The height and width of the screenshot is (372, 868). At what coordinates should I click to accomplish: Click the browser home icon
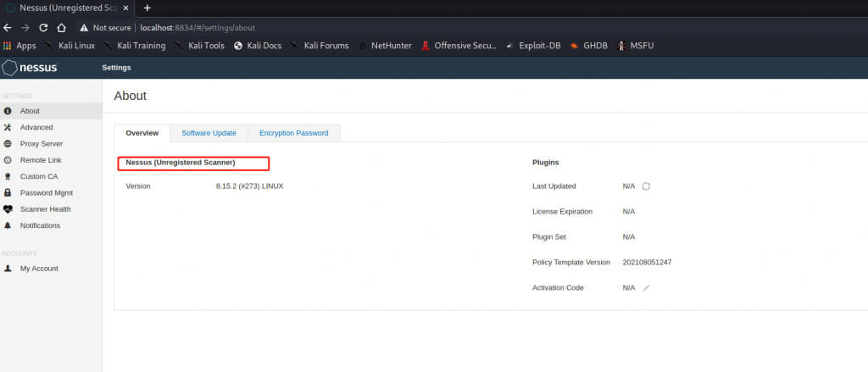coord(61,28)
